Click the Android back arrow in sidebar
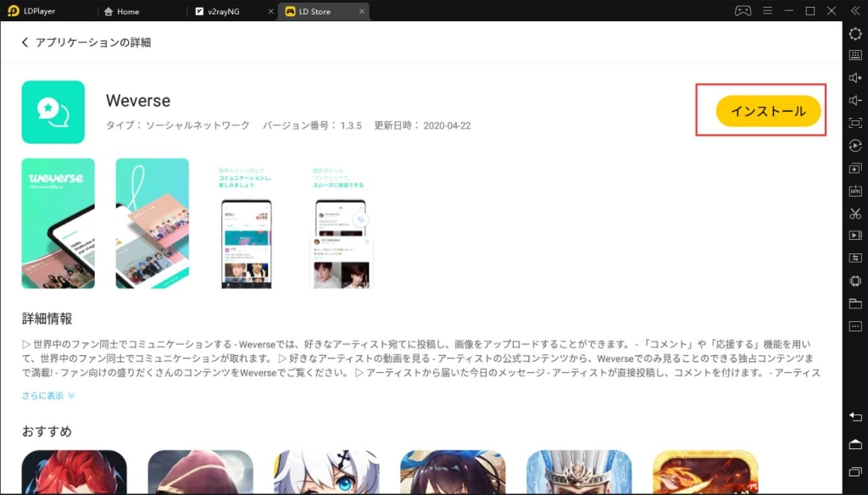This screenshot has width=868, height=495. [855, 417]
